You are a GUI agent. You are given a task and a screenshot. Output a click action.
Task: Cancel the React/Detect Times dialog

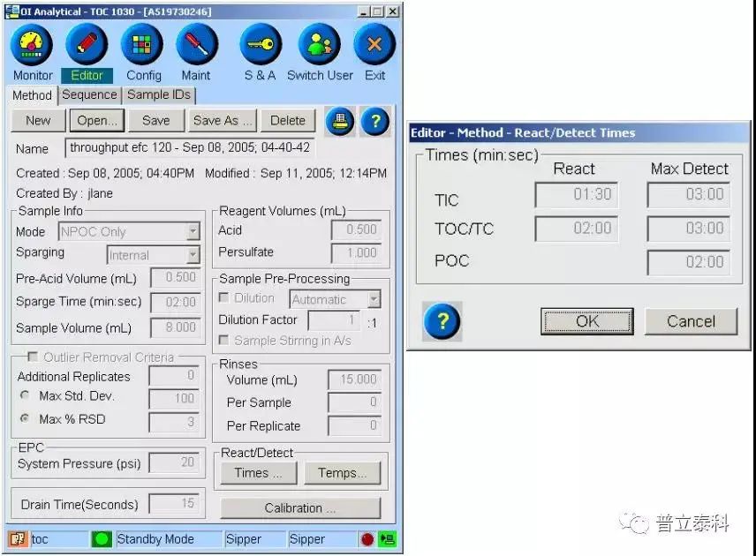pyautogui.click(x=691, y=321)
